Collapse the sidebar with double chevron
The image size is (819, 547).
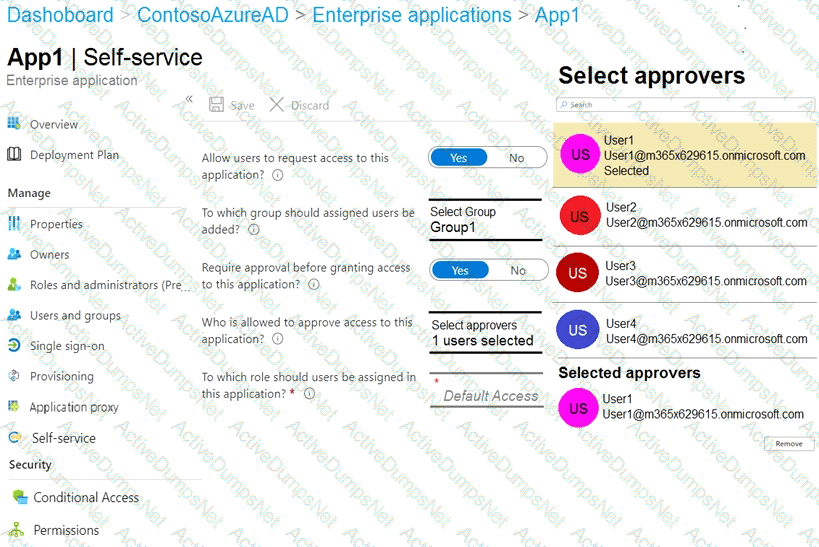[x=189, y=99]
